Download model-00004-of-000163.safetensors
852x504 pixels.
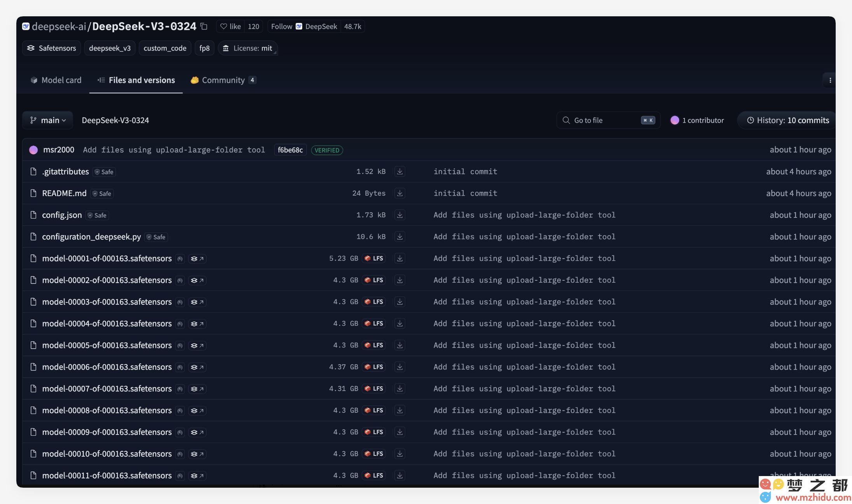(x=400, y=324)
